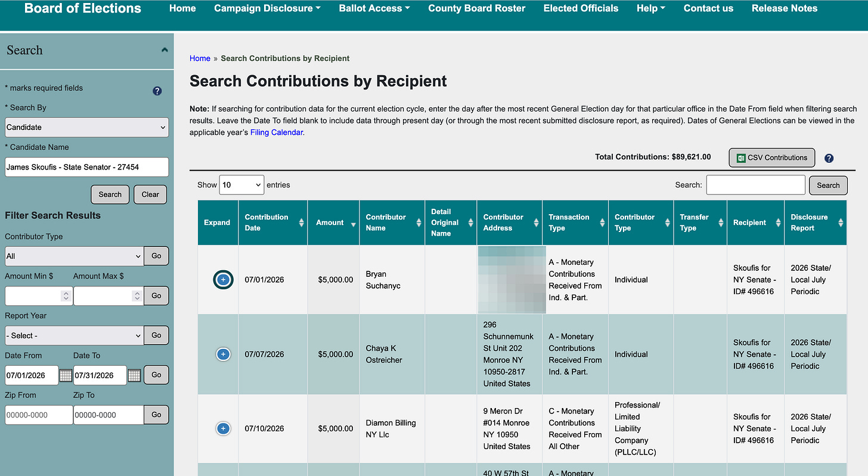Expand the Bryan Suchanyc row
Screen dimensions: 868x476
click(223, 279)
